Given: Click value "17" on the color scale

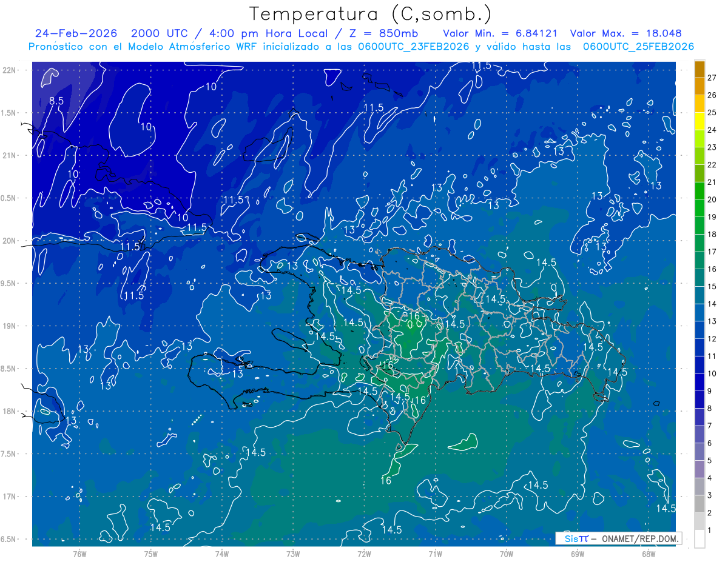Looking at the screenshot, I should click(x=712, y=252).
